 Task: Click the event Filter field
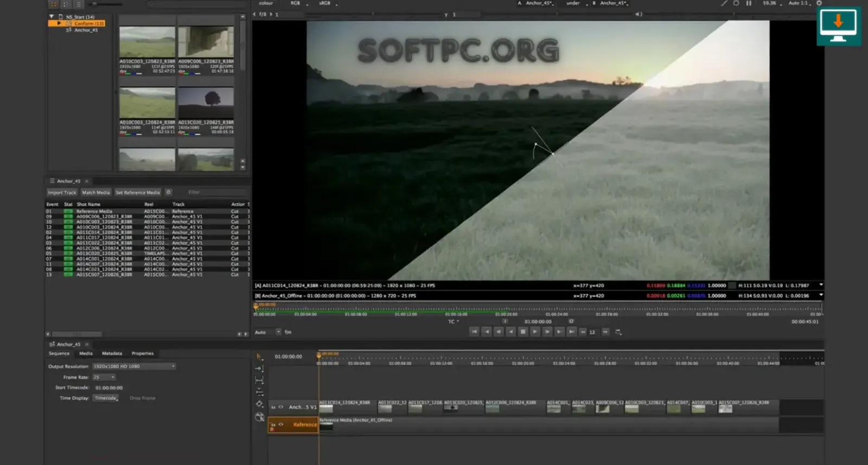tap(216, 192)
